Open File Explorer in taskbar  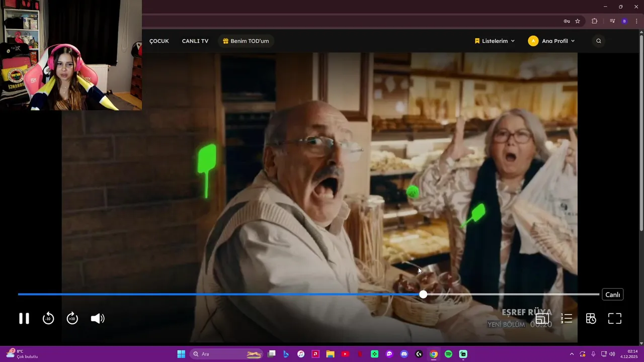pos(330,354)
